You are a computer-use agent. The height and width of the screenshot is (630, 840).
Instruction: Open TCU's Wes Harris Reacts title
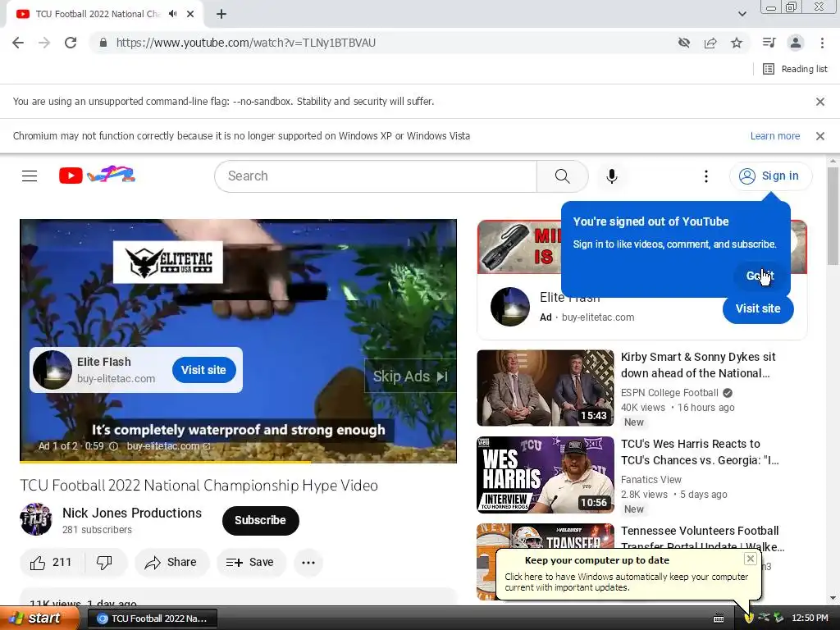tap(700, 452)
